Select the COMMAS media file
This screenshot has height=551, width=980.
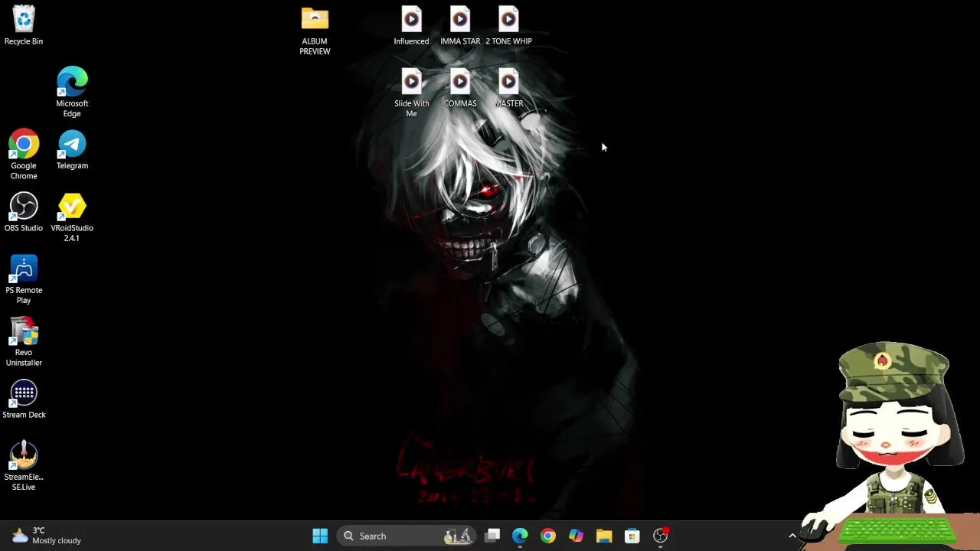pos(460,88)
